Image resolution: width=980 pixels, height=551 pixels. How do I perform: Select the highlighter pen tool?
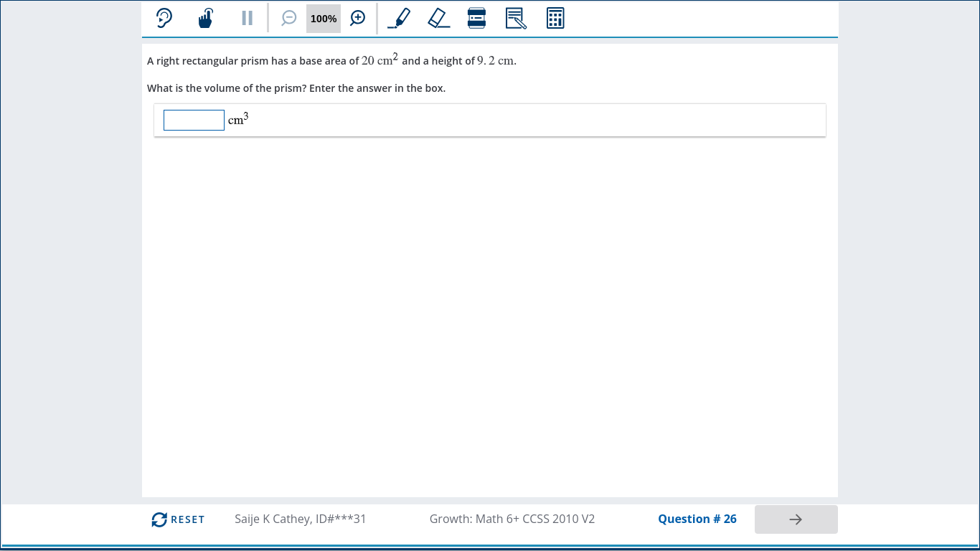pos(399,18)
